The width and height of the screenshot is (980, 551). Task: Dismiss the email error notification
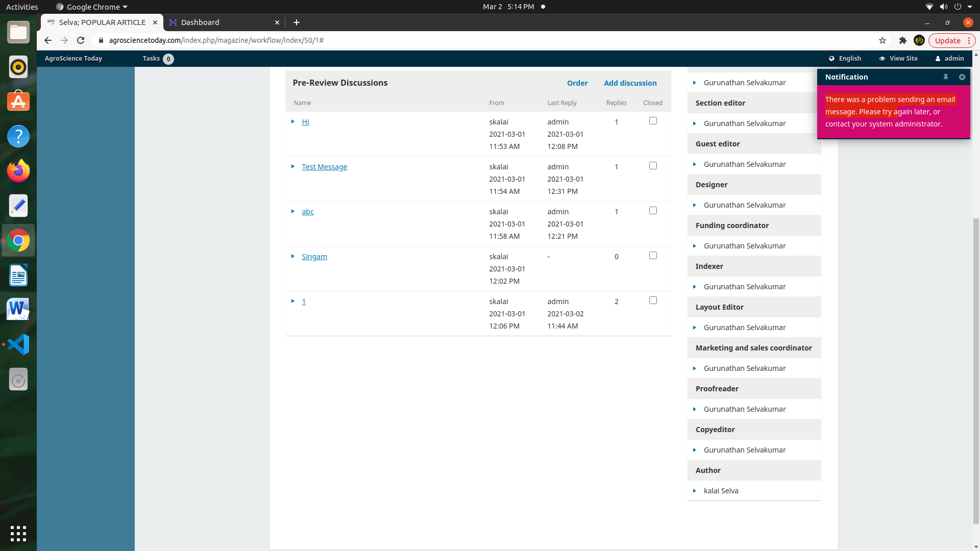(x=962, y=77)
